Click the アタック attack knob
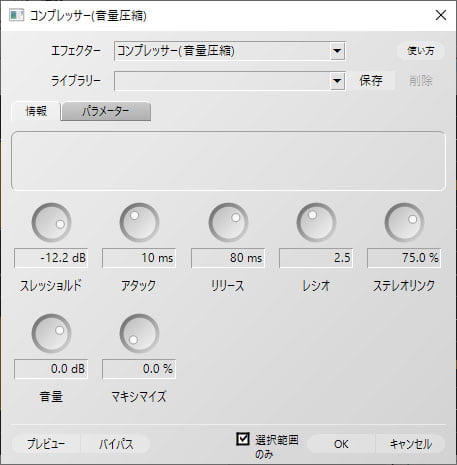The height and width of the screenshot is (465, 457). (x=139, y=222)
